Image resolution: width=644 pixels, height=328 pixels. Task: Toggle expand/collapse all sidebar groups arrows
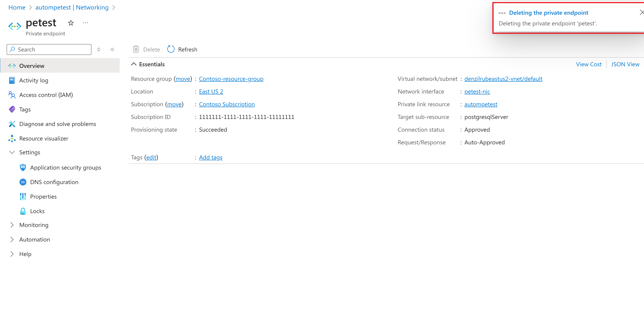pyautogui.click(x=99, y=49)
